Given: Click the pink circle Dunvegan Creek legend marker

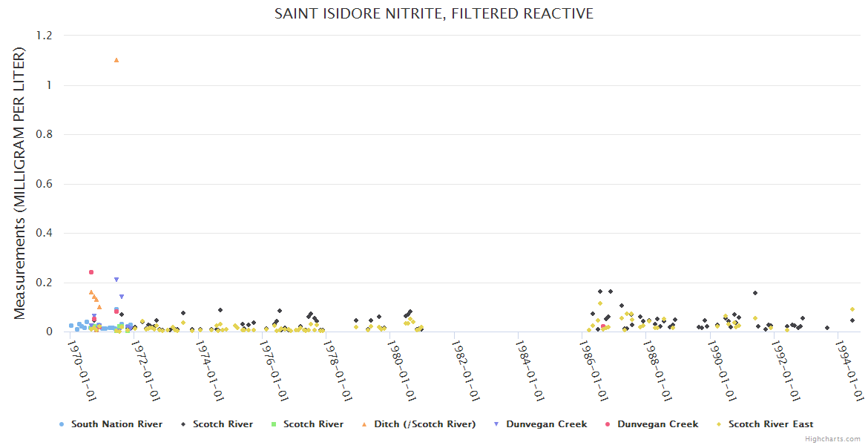Looking at the screenshot, I should [608, 424].
